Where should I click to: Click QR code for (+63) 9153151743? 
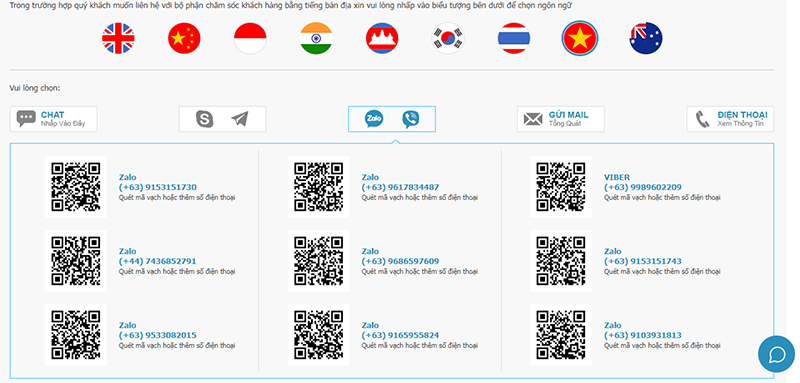click(561, 261)
